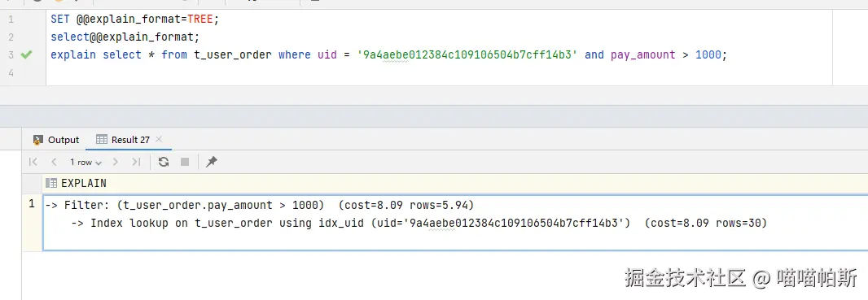Click the 1000 value in the query
Image resolution: width=868 pixels, height=300 pixels.
tap(708, 54)
